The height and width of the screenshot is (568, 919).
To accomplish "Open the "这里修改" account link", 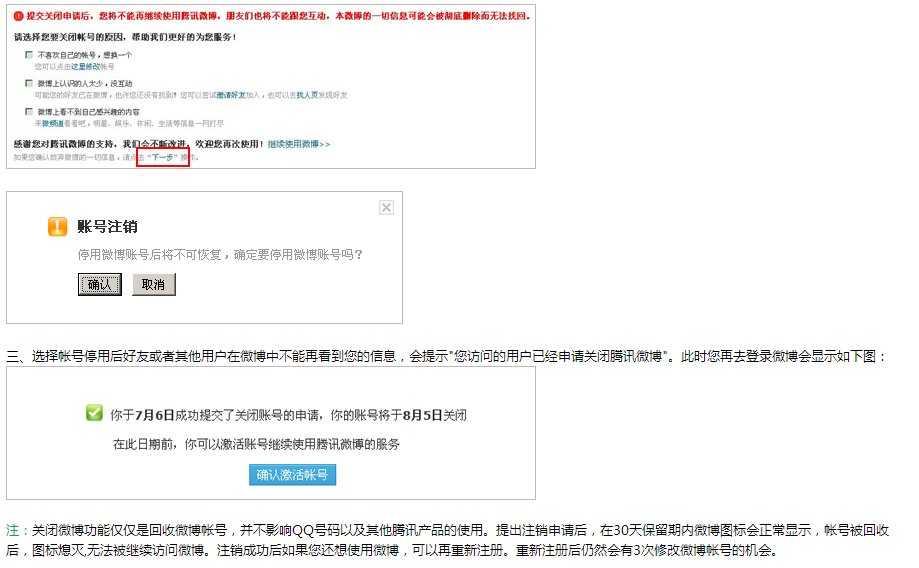I will click(85, 67).
